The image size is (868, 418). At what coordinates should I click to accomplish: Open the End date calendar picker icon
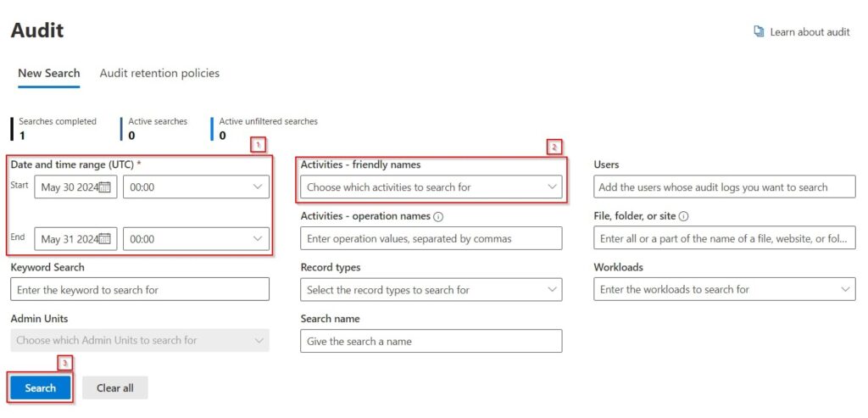[105, 239]
